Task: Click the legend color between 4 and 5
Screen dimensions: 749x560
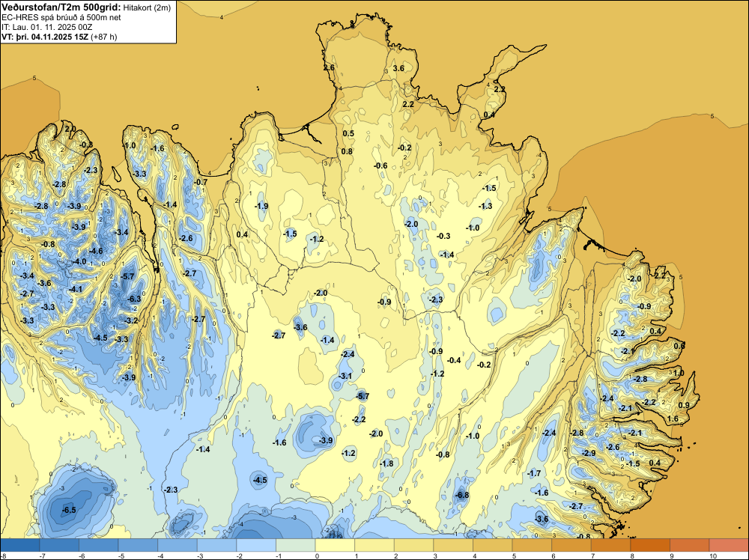Action: click(x=492, y=545)
